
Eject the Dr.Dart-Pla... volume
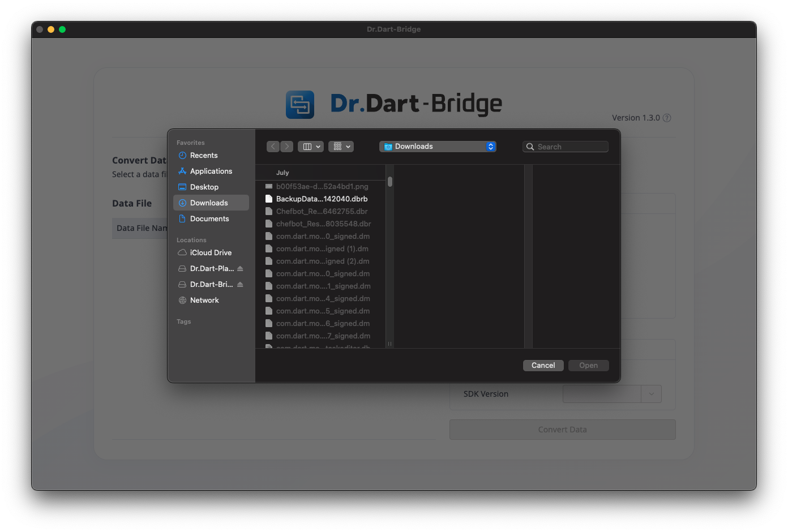(240, 269)
